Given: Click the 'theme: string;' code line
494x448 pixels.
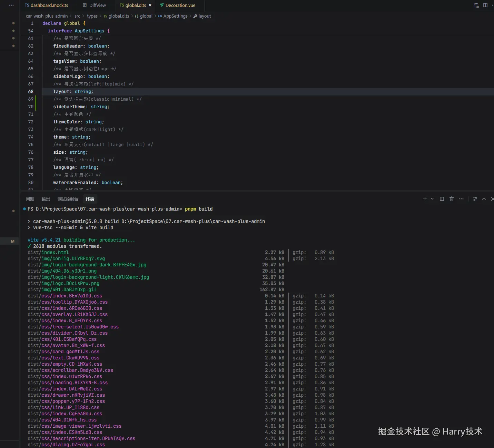Looking at the screenshot, I should tap(72, 137).
